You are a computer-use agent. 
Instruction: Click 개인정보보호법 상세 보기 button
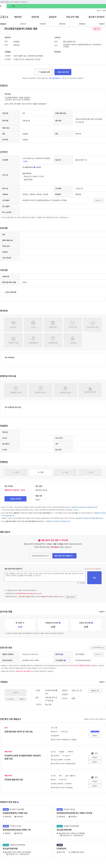click(40, 556)
